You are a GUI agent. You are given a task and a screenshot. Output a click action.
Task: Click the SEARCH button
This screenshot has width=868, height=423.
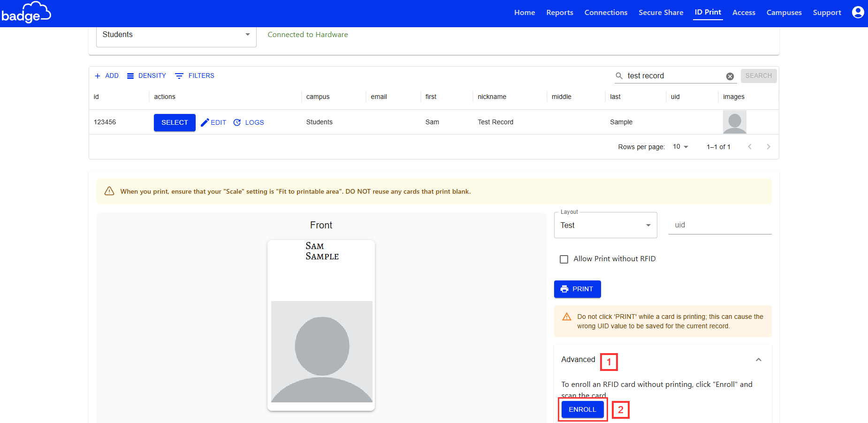(759, 76)
